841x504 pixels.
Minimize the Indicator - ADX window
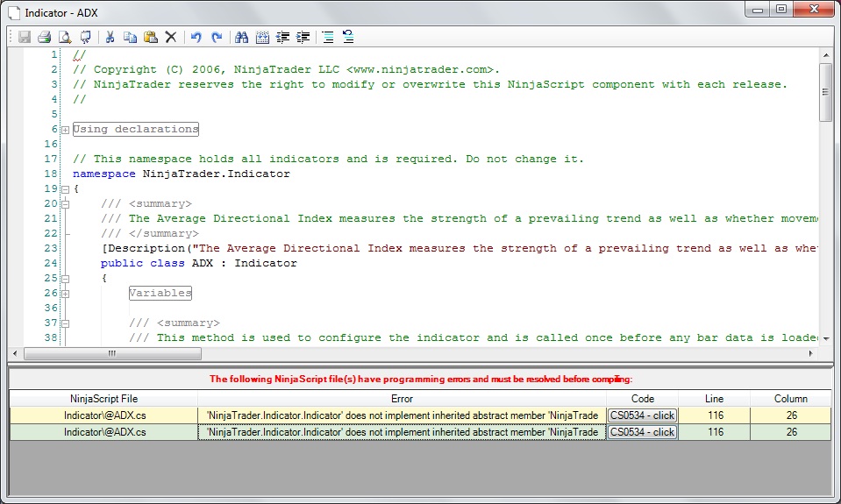coord(758,9)
